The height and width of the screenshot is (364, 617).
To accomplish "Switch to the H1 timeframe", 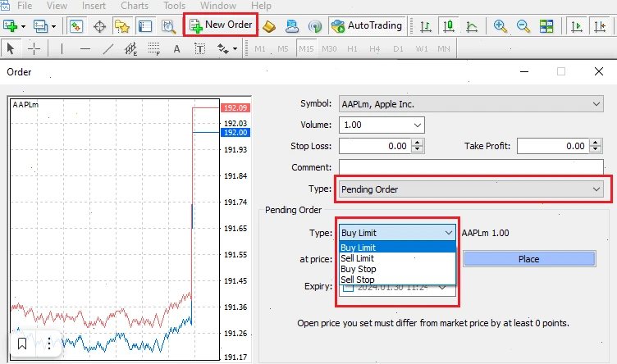I will click(352, 48).
